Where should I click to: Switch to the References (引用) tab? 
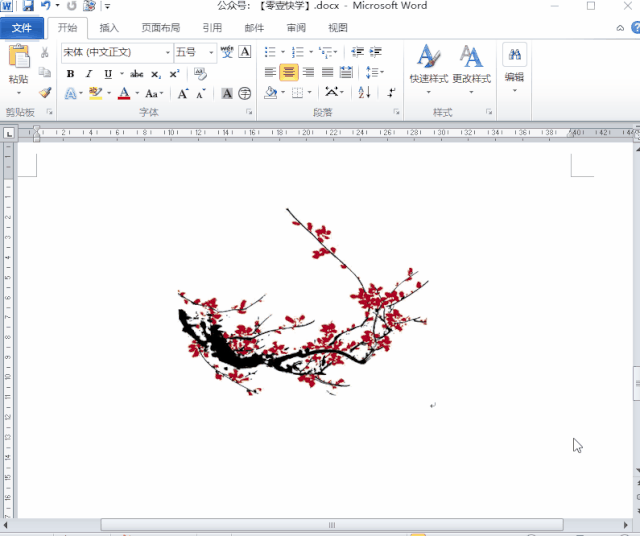tap(212, 28)
